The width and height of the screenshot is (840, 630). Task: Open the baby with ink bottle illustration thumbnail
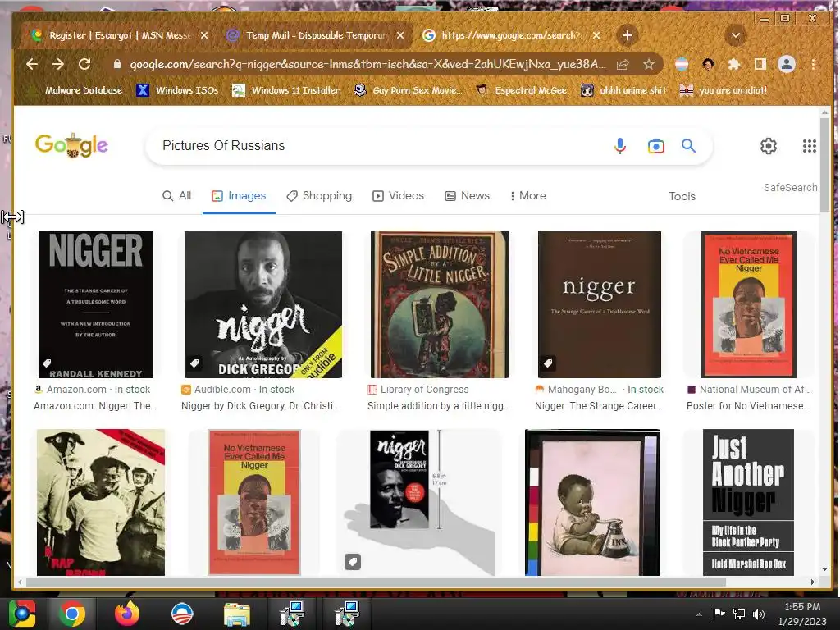[592, 503]
